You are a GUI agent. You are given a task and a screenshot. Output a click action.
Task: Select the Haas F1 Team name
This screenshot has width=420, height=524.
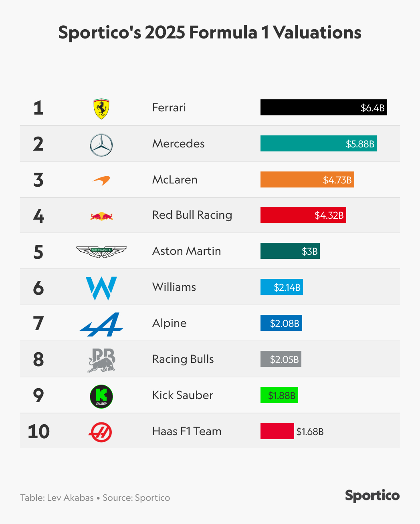tap(187, 431)
